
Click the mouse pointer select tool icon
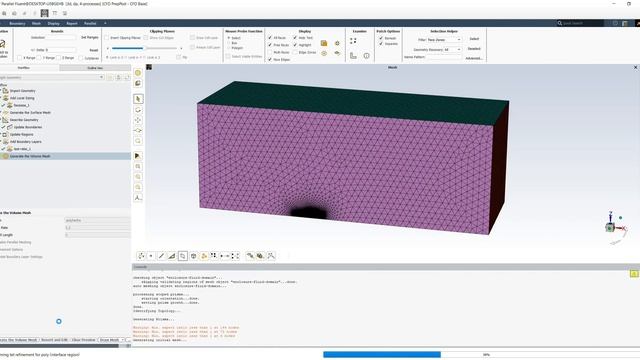pos(138,99)
